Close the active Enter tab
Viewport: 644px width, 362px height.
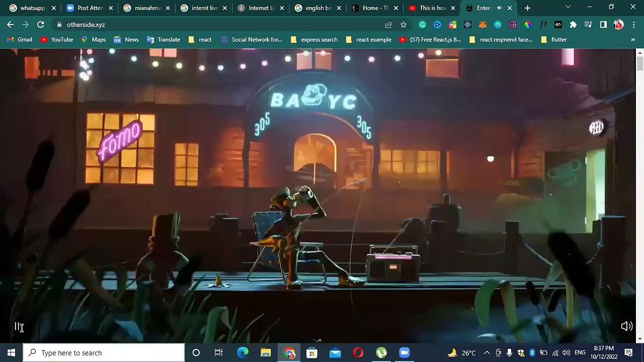coord(510,8)
